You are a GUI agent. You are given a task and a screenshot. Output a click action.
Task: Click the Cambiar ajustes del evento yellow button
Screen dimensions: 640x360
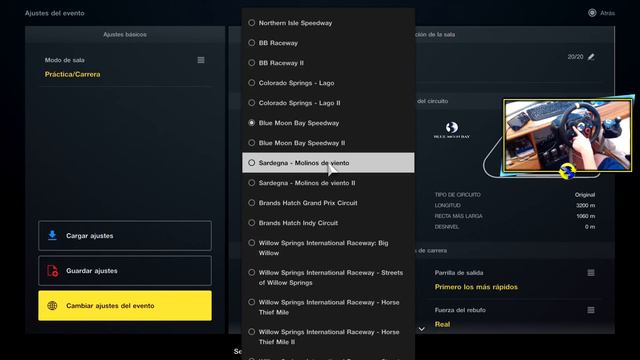[x=125, y=306]
